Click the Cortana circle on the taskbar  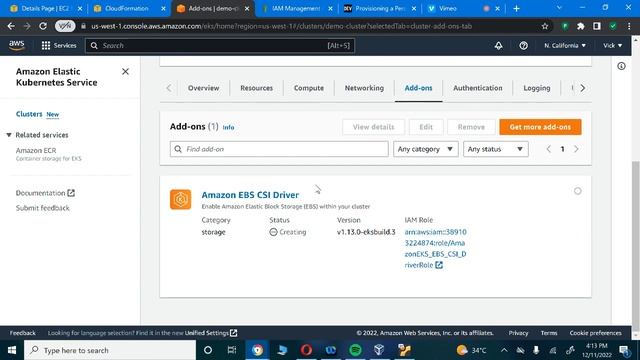[x=208, y=350]
